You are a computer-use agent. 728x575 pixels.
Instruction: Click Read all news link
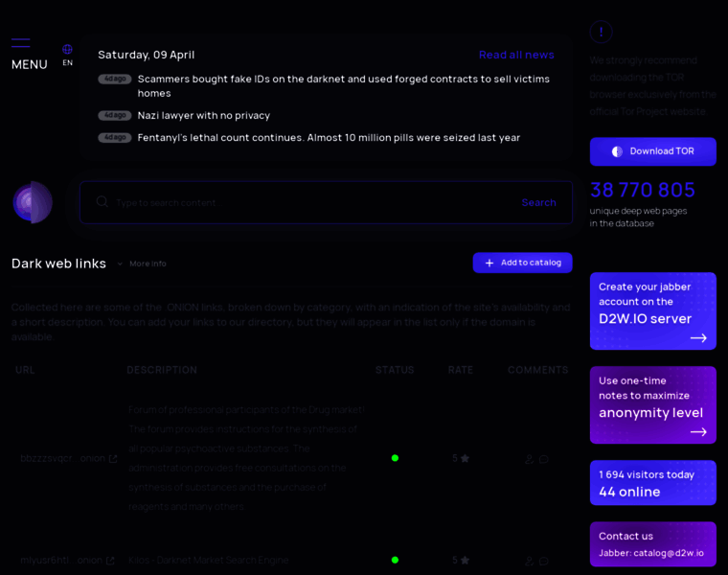(516, 55)
